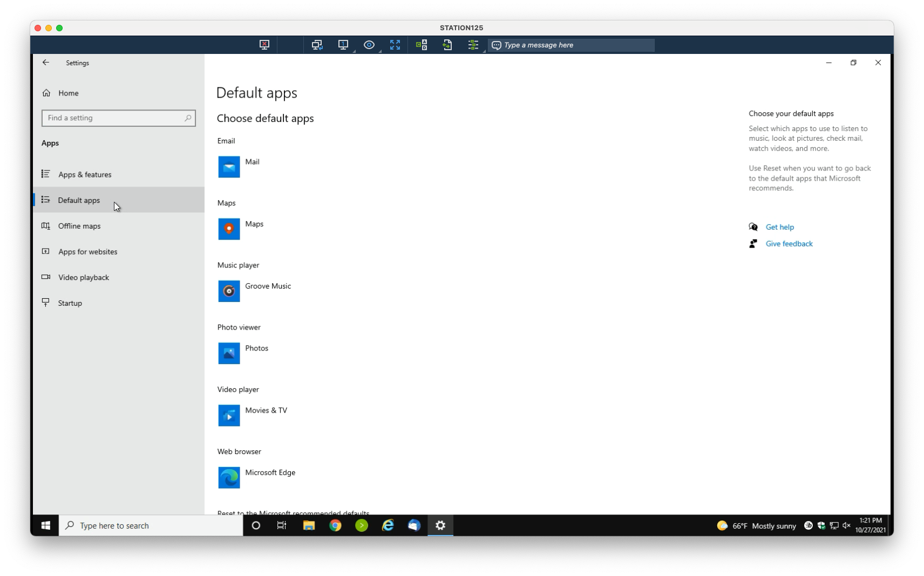The height and width of the screenshot is (576, 924).
Task: Open File Explorer from the taskbar
Action: tap(309, 525)
